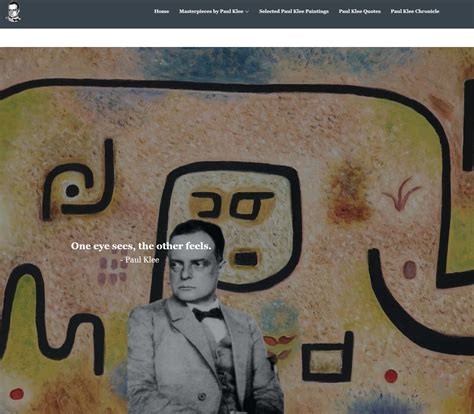Click the red dot in the bottom-left corner
474x414 pixels.
tap(17, 394)
